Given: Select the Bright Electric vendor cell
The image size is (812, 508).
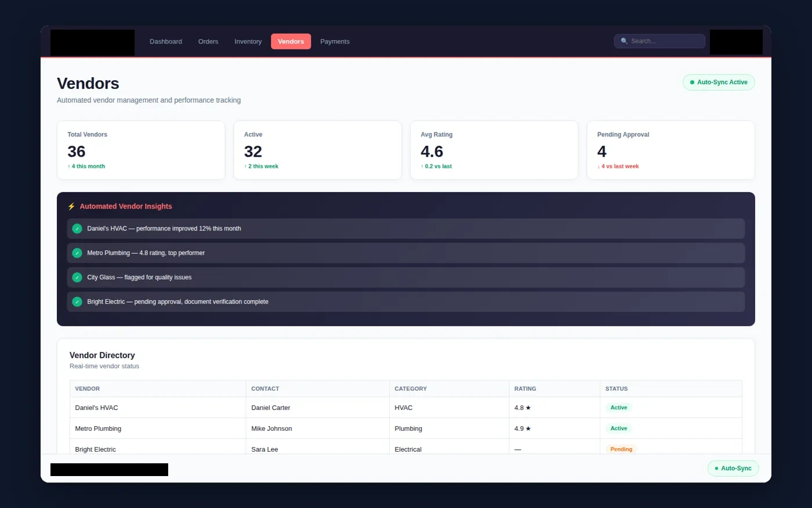Looking at the screenshot, I should pos(158,447).
